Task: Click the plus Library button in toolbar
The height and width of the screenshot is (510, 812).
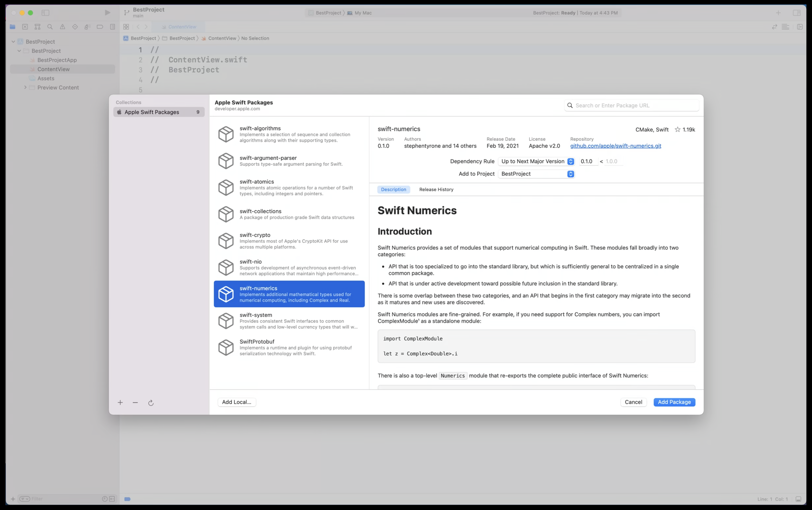Action: point(778,13)
